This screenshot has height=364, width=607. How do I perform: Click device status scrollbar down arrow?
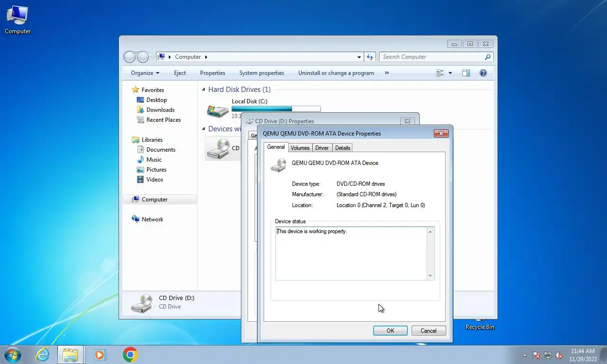tap(430, 275)
